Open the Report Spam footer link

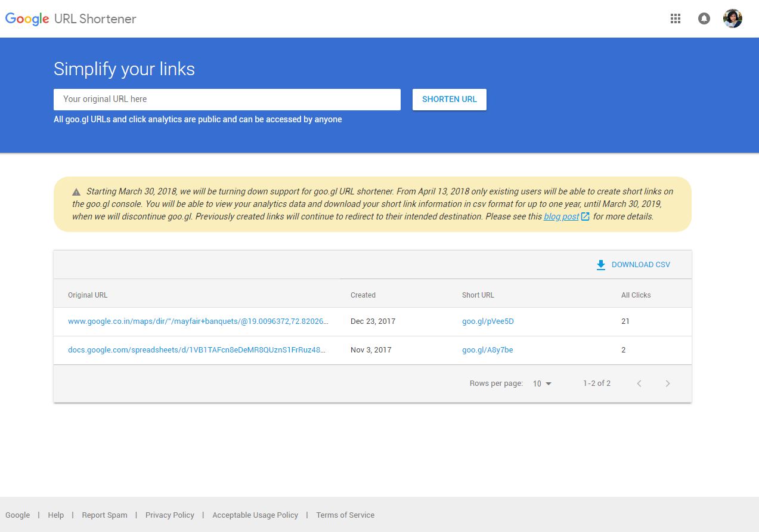click(x=105, y=515)
